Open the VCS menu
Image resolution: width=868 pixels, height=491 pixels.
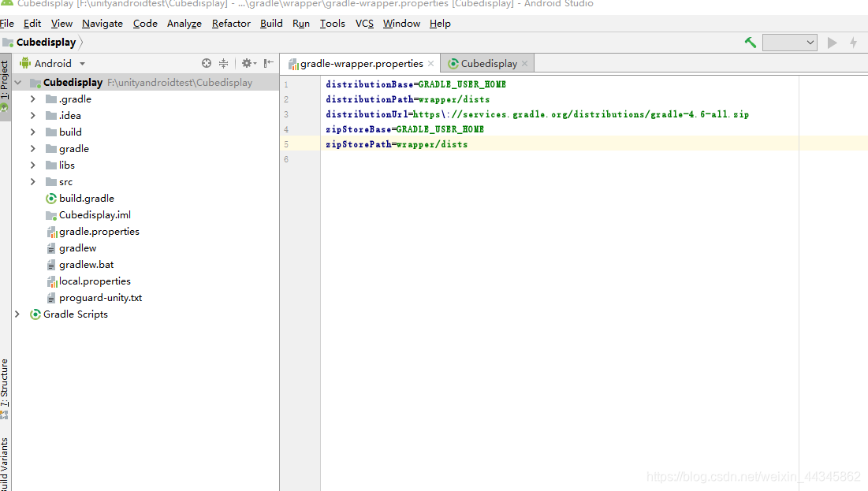point(364,23)
